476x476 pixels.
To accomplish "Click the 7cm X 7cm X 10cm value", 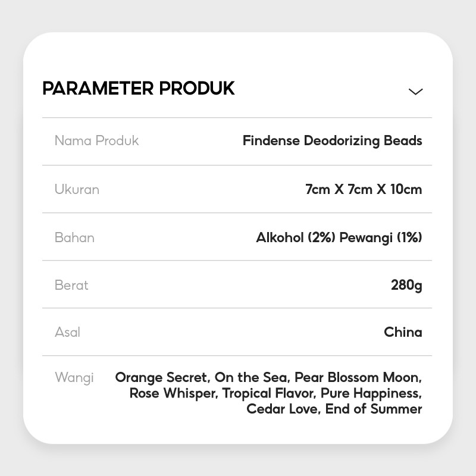I will pyautogui.click(x=364, y=189).
